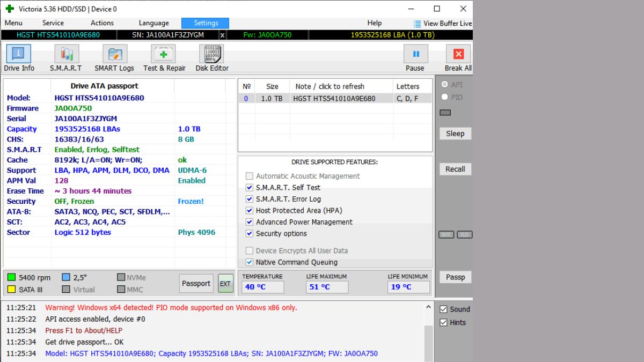Click the blue 2,5" form factor indicator

coord(66,277)
